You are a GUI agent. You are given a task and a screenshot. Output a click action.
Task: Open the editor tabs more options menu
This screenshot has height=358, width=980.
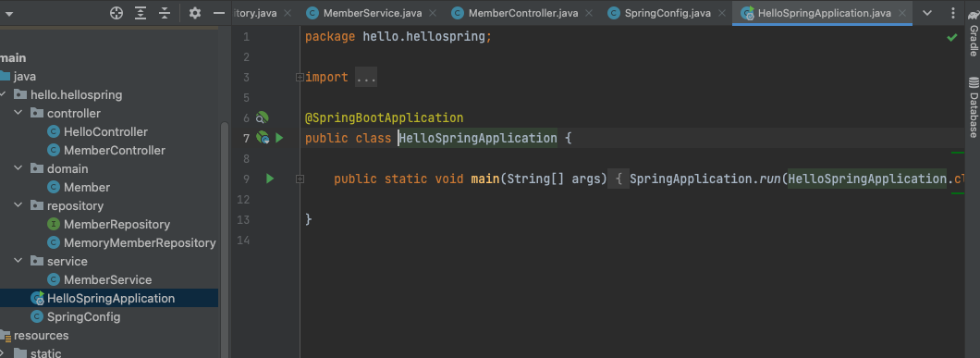(x=952, y=13)
